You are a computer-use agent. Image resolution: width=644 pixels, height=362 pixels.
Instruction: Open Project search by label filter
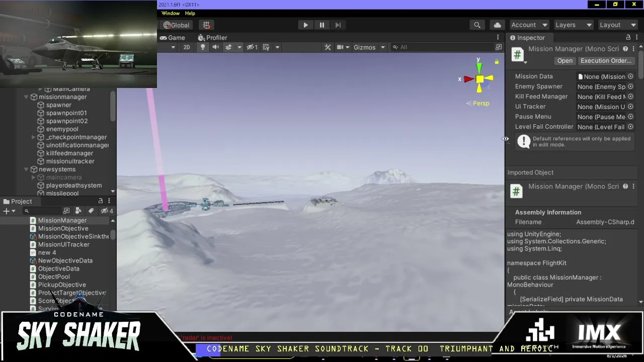pyautogui.click(x=91, y=211)
